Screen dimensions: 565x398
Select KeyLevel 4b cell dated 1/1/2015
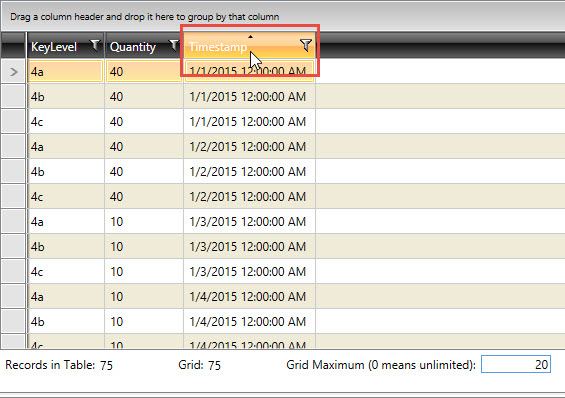[x=66, y=97]
